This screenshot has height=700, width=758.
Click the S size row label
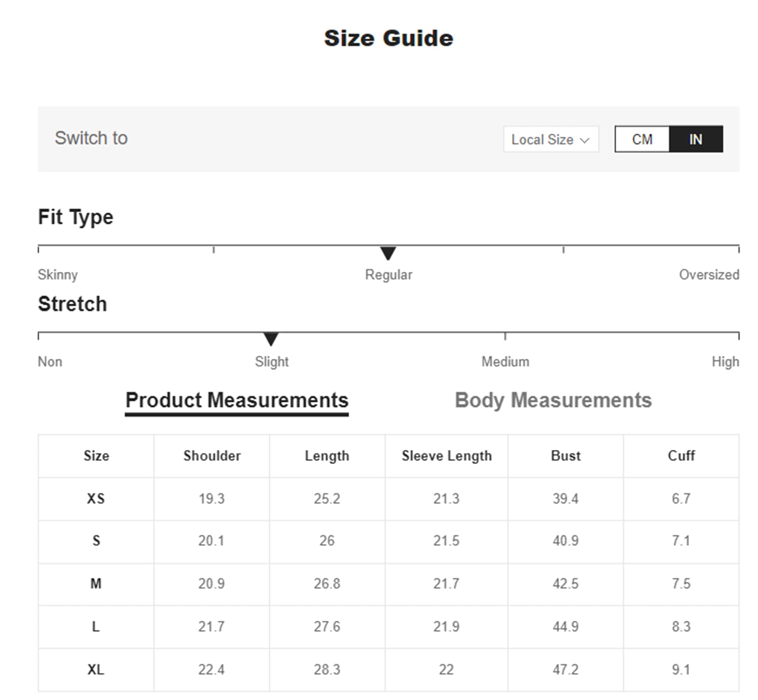[96, 541]
